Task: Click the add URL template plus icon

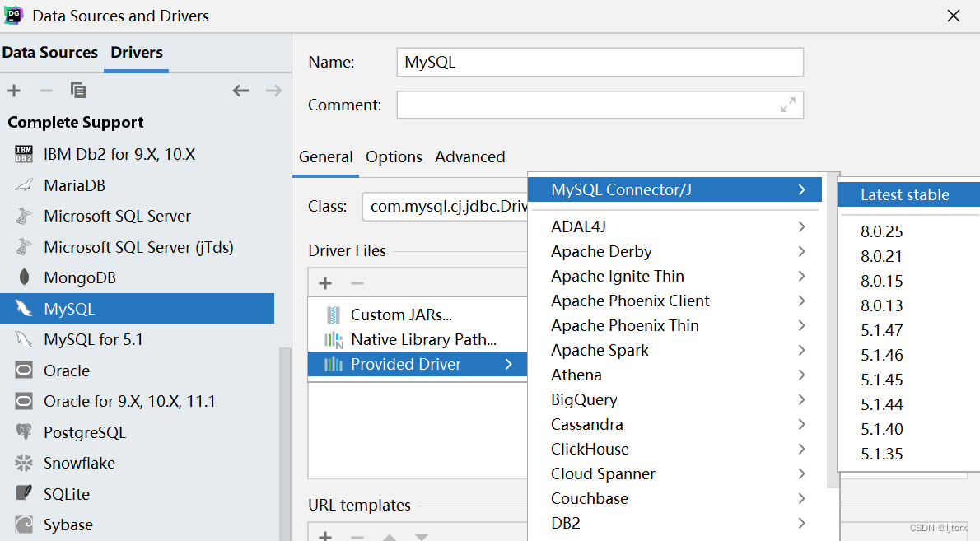Action: [325, 536]
